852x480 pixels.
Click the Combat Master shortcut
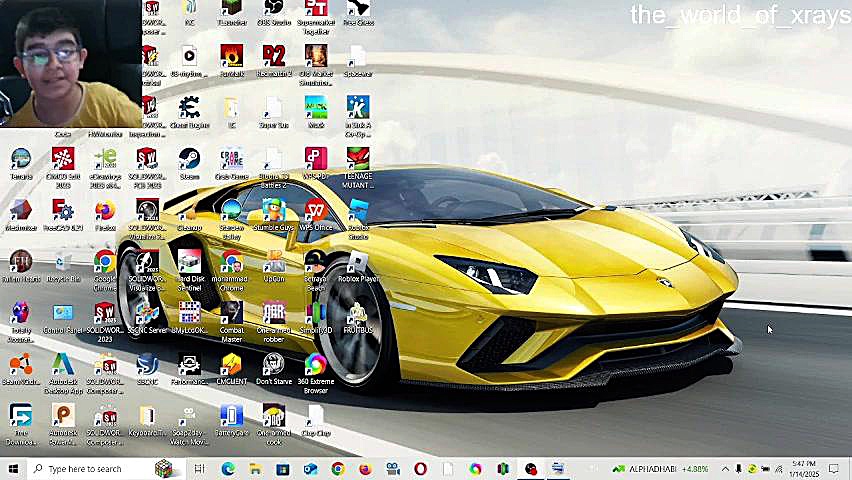pos(231,322)
